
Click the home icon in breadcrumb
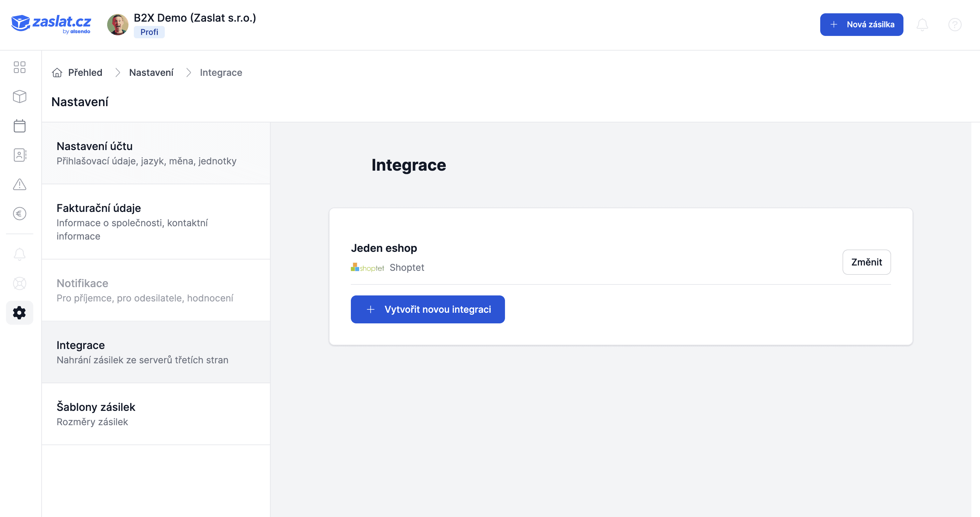click(57, 73)
